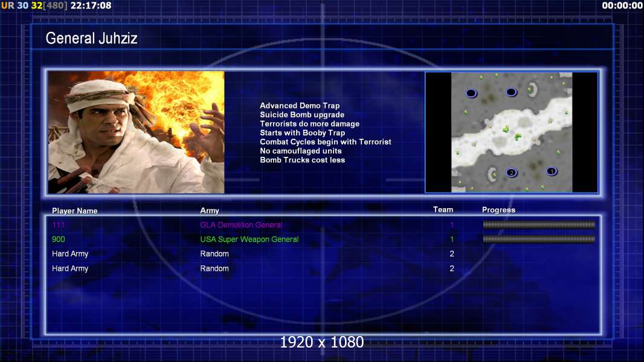Screen dimensions: 644x362
Task: Click 'GLA Demolition General' army entry
Action: coord(241,224)
